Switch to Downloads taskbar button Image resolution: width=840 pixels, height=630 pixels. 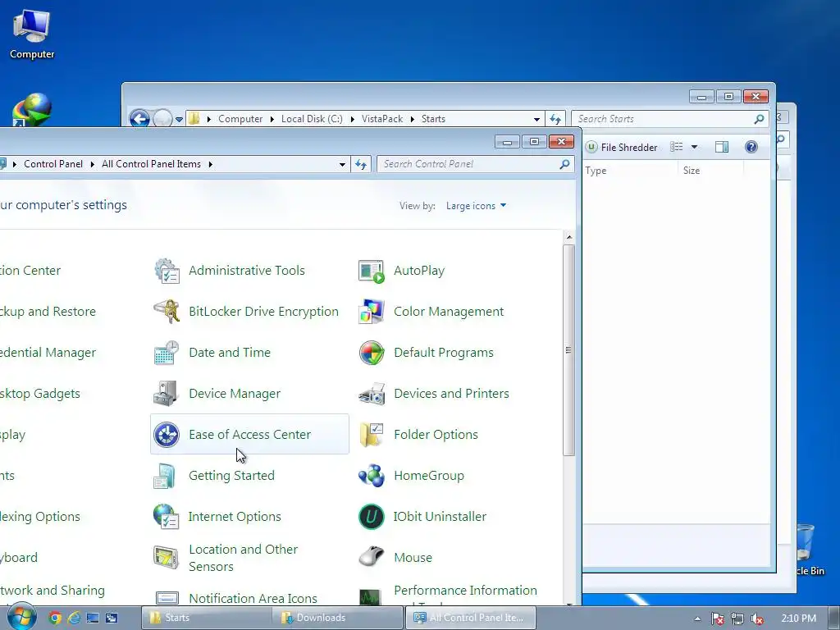pos(337,618)
